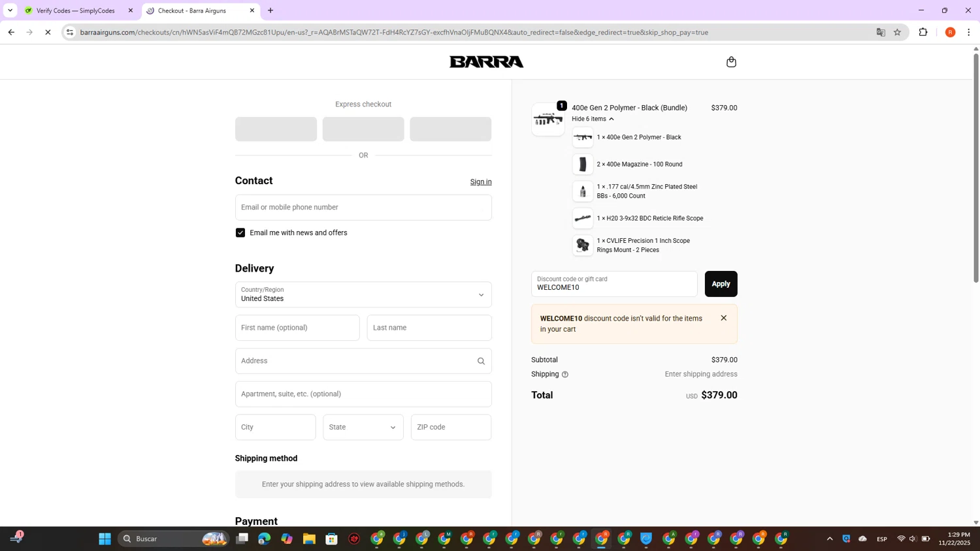Focus the First name optional field
Viewport: 980px width, 551px height.
pos(297,328)
